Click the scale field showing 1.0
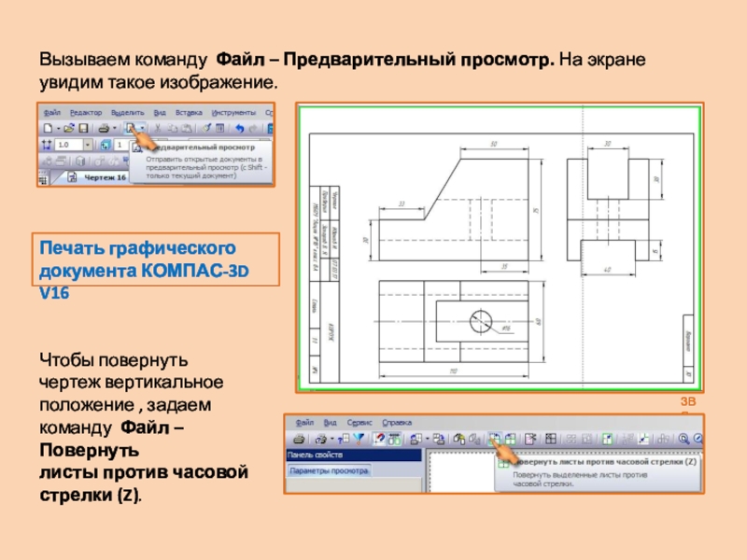Image resolution: width=747 pixels, height=560 pixels. click(69, 145)
